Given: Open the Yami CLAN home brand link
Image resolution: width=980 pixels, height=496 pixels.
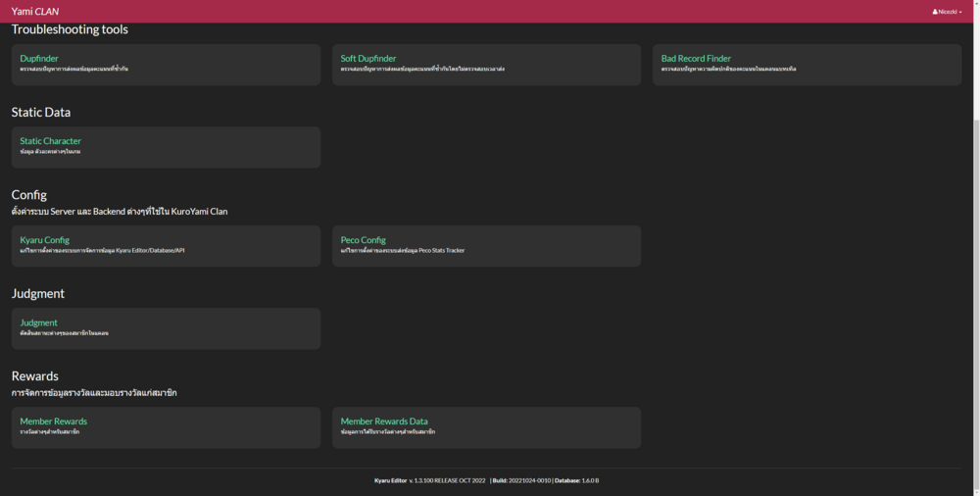Looking at the screenshot, I should [35, 12].
